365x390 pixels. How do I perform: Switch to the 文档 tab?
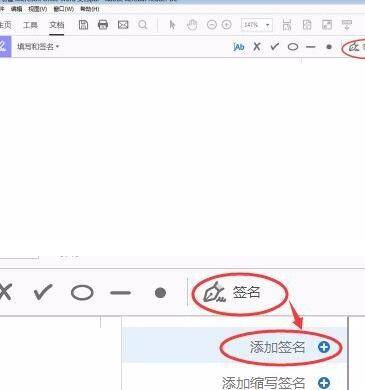pos(57,25)
